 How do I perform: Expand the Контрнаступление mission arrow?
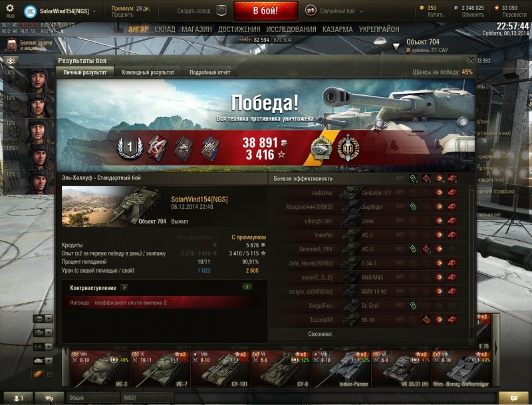[x=124, y=288]
